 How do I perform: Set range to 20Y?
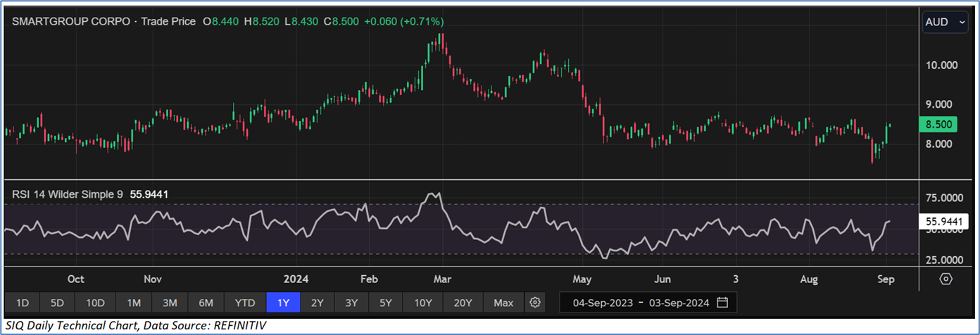click(463, 303)
